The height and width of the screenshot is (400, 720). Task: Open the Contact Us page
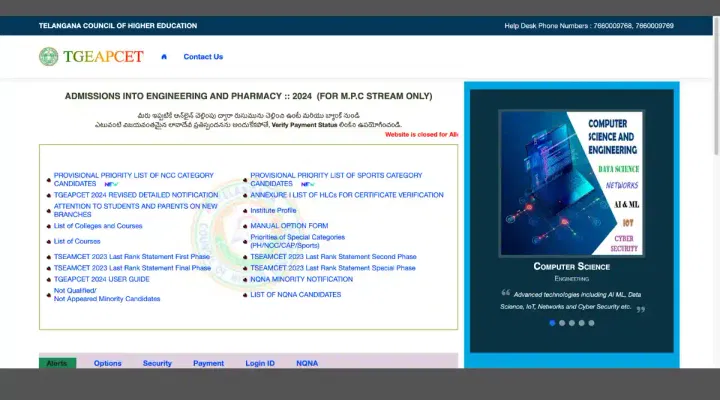[x=203, y=56]
